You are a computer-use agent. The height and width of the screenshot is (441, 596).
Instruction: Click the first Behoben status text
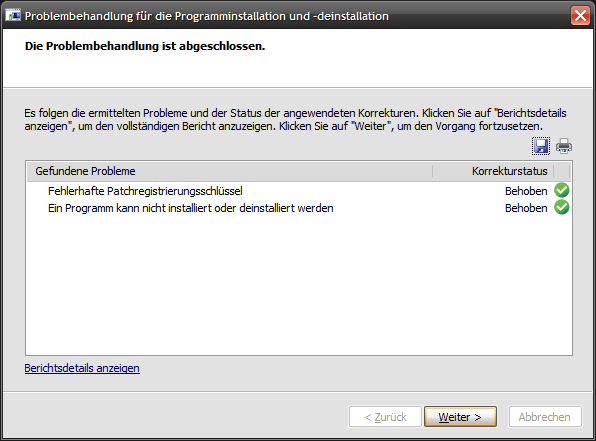526,191
